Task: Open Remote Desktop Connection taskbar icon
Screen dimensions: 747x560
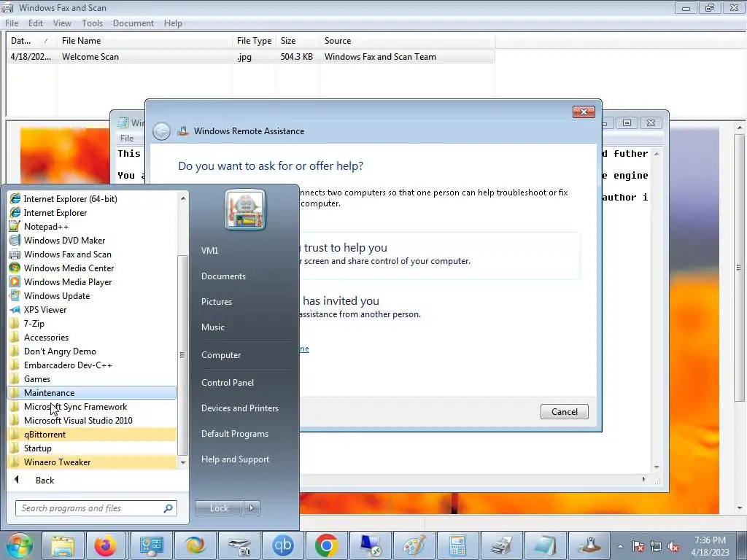Action: 371,545
